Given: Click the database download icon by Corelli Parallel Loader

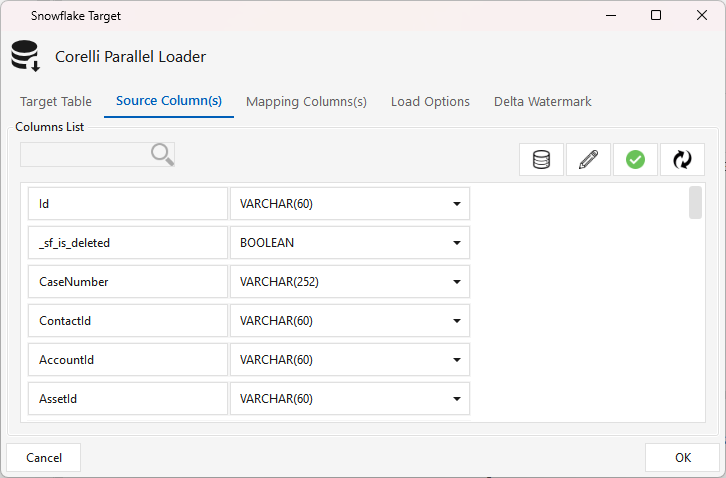Looking at the screenshot, I should click(25, 56).
